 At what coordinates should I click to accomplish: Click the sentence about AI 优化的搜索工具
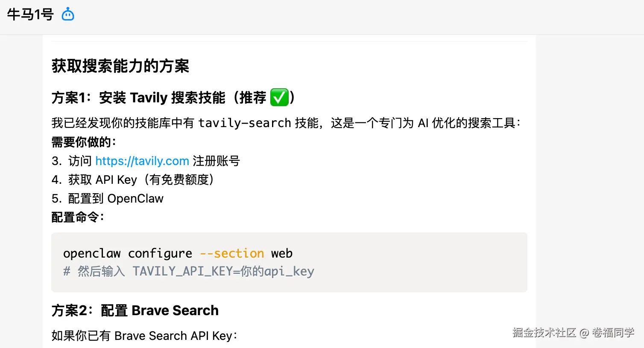coord(286,123)
